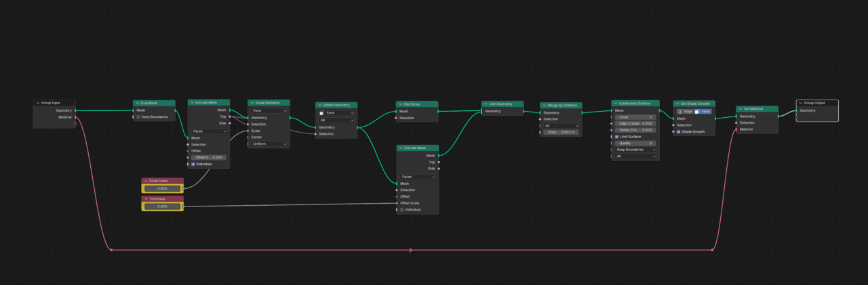868x285 pixels.
Task: Click Scale Holes node's value output socket
Action: (184, 188)
